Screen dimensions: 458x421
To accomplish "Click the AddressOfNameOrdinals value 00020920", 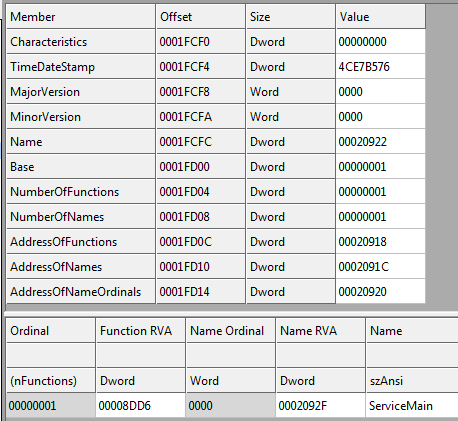I will pos(381,292).
